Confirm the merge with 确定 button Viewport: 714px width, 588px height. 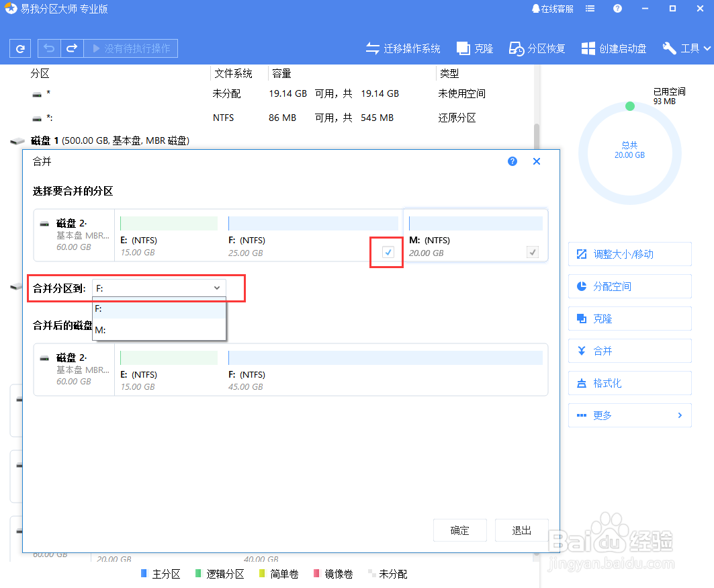coord(459,530)
